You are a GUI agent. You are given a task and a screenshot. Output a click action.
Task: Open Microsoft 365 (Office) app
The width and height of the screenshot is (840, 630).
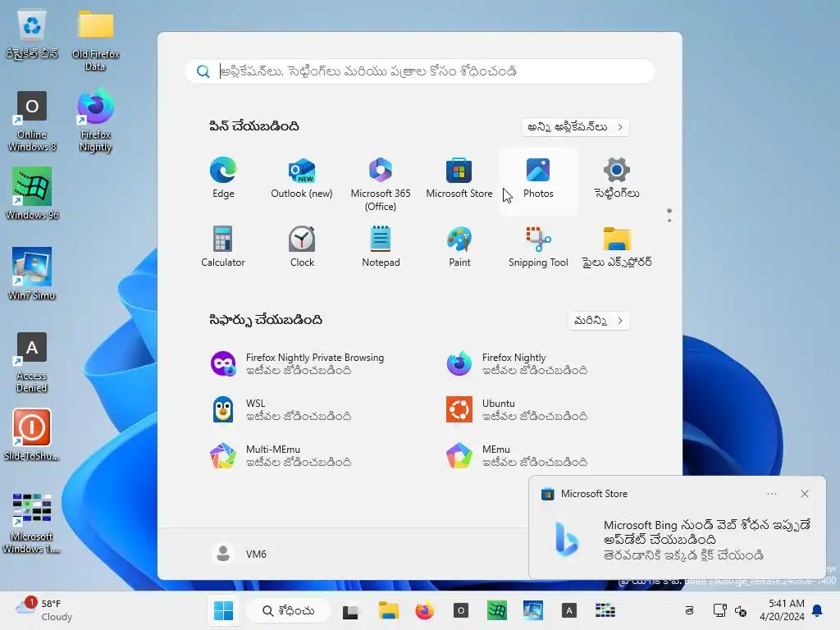click(381, 182)
